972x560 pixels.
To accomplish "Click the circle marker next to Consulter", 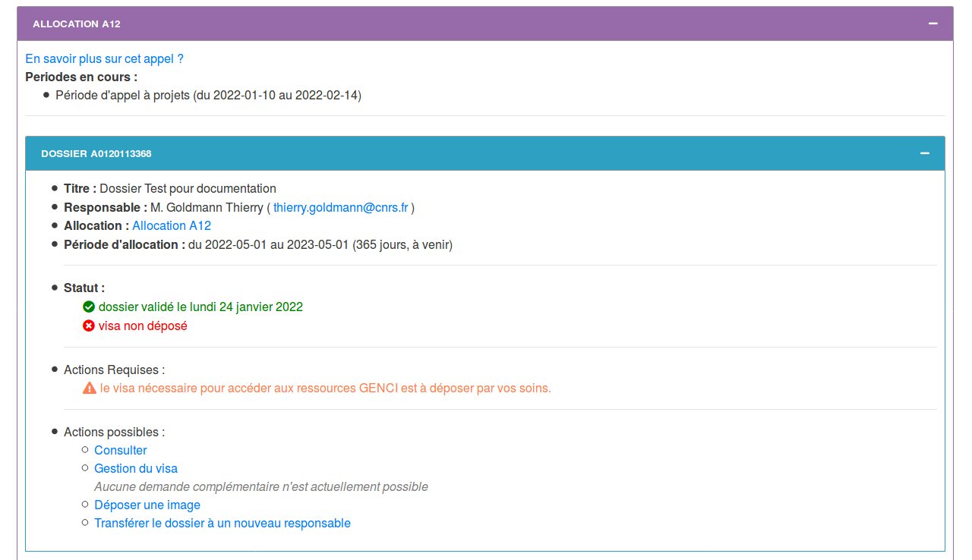I will 84,449.
